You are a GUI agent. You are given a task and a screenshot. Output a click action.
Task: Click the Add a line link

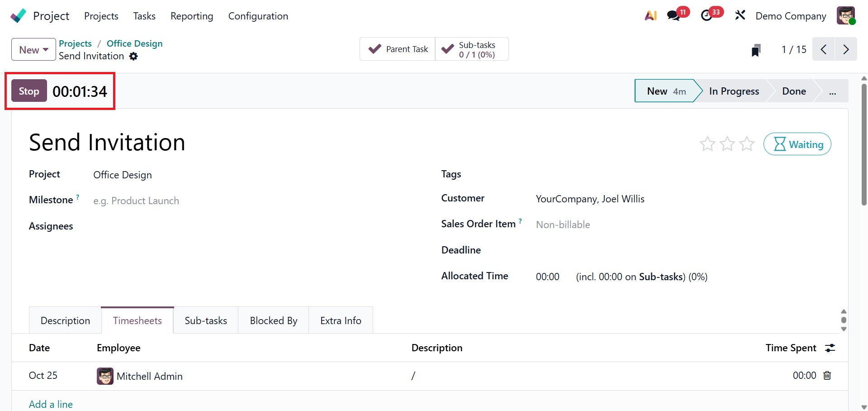click(x=51, y=404)
